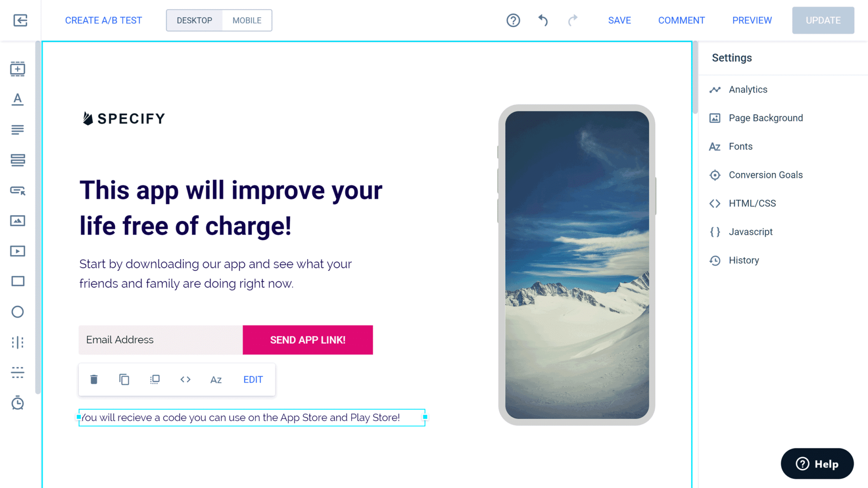Expand Conversion Goals settings
This screenshot has height=488, width=868.
(x=766, y=175)
